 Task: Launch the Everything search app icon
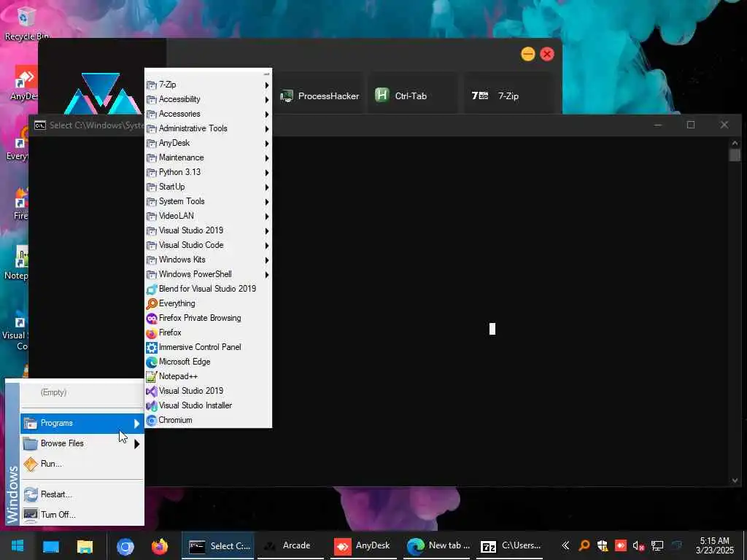point(152,303)
